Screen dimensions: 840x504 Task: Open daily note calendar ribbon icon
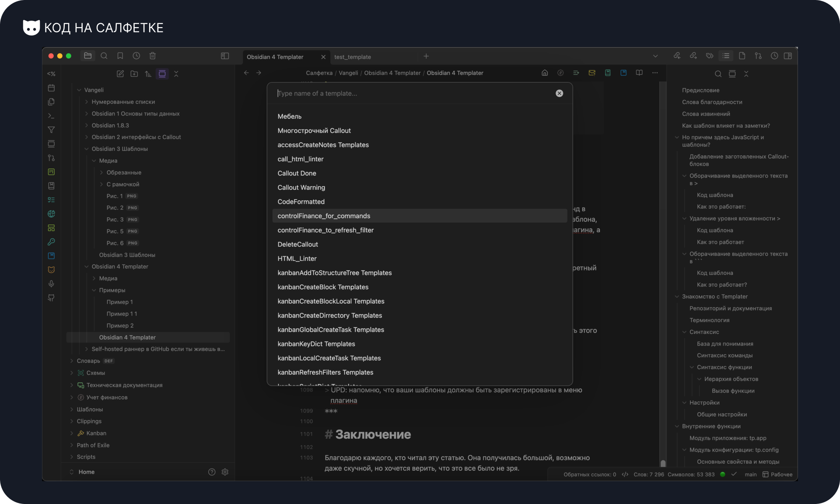(51, 88)
